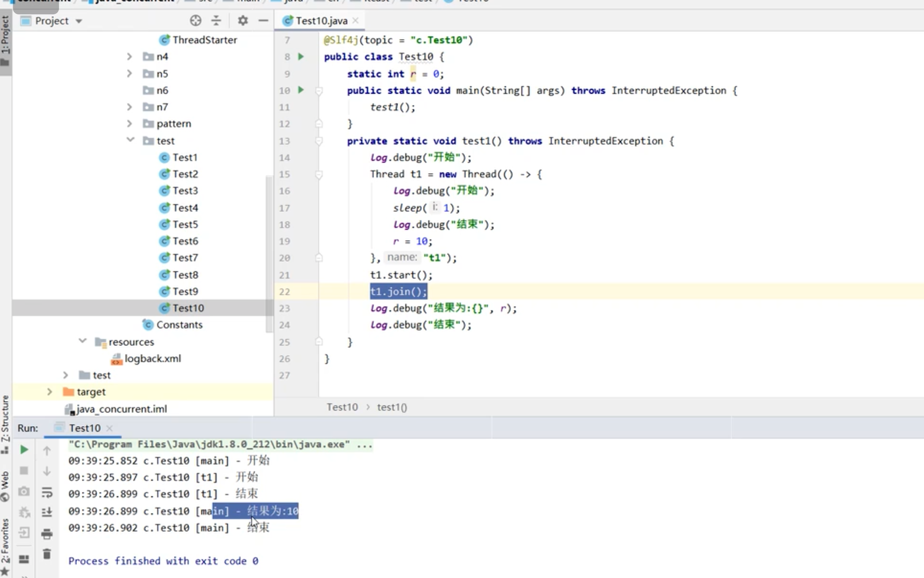Toggle scroll to end in the Run console
924x578 pixels.
pyautogui.click(x=47, y=512)
